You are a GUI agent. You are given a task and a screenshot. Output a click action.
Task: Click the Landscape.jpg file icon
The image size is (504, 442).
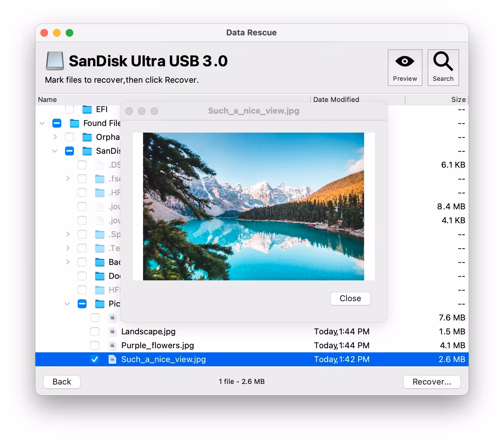[x=112, y=332]
